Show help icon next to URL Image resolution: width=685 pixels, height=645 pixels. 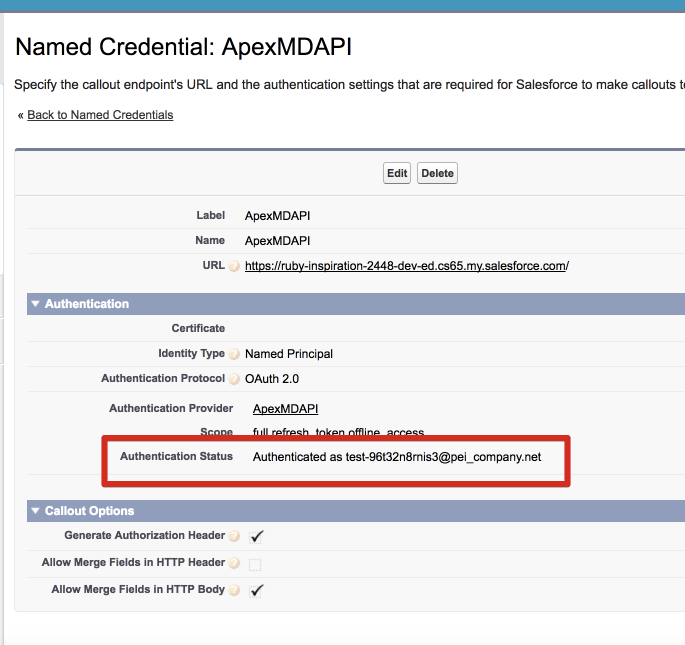click(x=234, y=266)
